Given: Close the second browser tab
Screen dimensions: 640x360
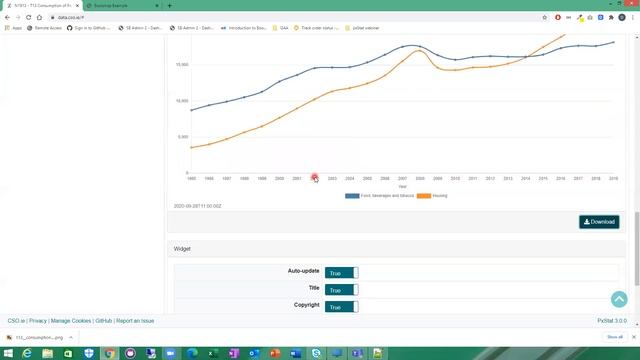Looking at the screenshot, I should tap(157, 6).
